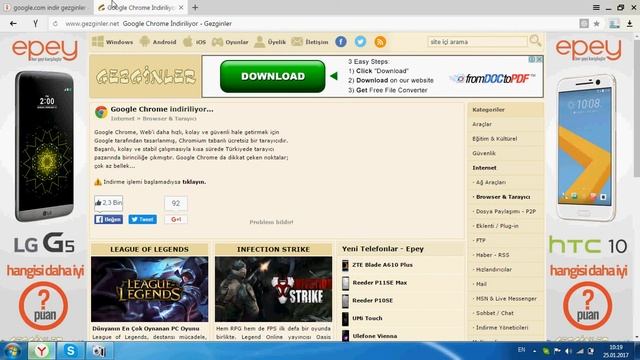The height and width of the screenshot is (360, 640).
Task: Click Problem bildir report link
Action: [x=271, y=222]
